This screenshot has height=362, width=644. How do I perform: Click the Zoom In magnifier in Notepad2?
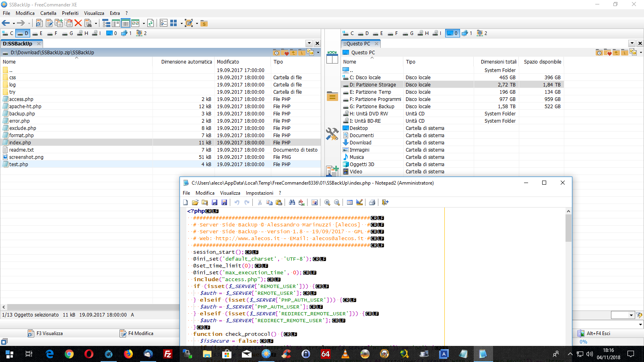(x=327, y=202)
